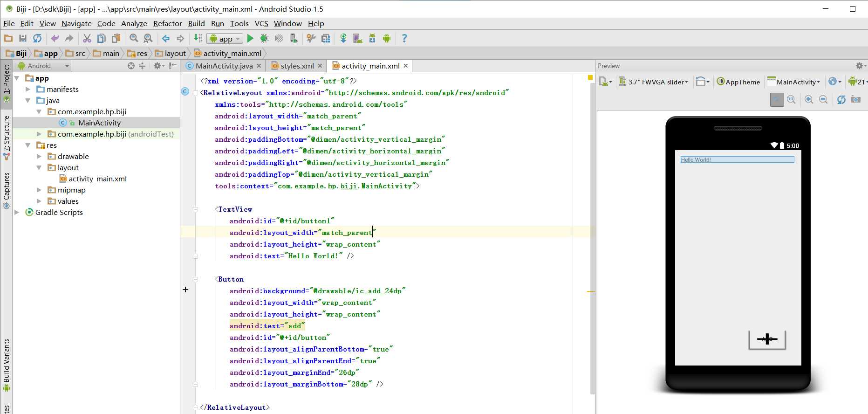868x414 pixels.
Task: Toggle Zoom to Fit in preview
Action: (777, 100)
